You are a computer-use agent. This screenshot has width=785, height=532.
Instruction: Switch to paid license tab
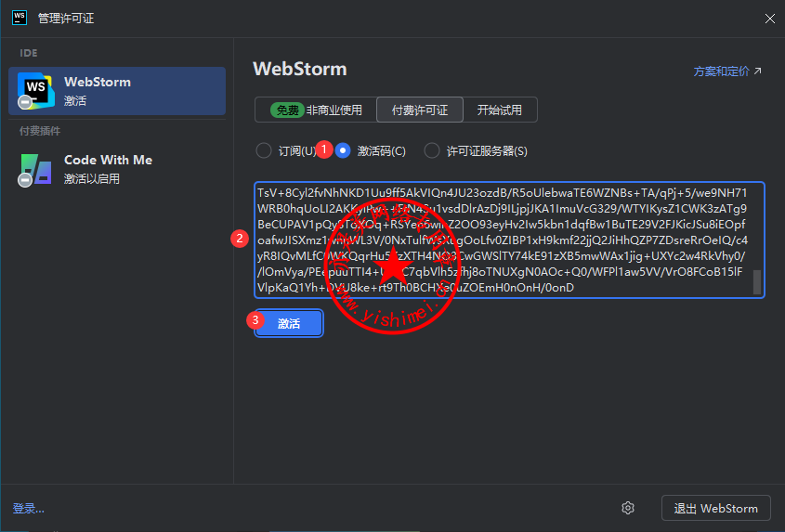[x=420, y=110]
